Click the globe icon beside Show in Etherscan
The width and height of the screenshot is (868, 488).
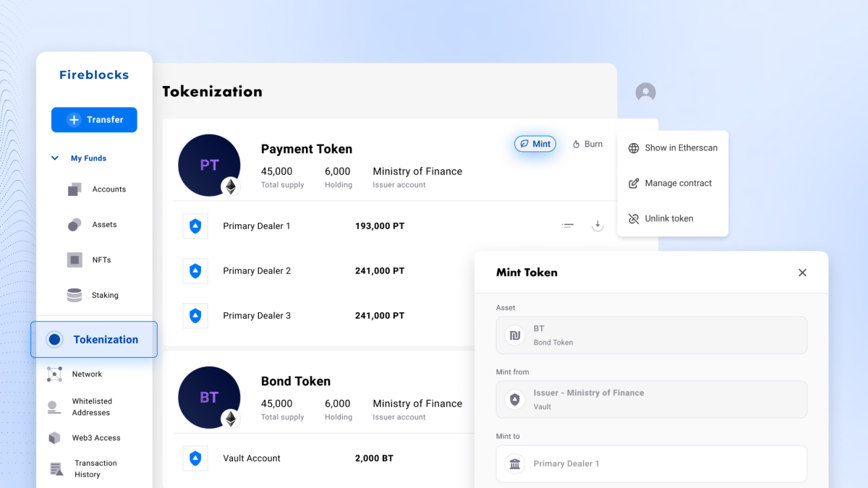pos(634,148)
